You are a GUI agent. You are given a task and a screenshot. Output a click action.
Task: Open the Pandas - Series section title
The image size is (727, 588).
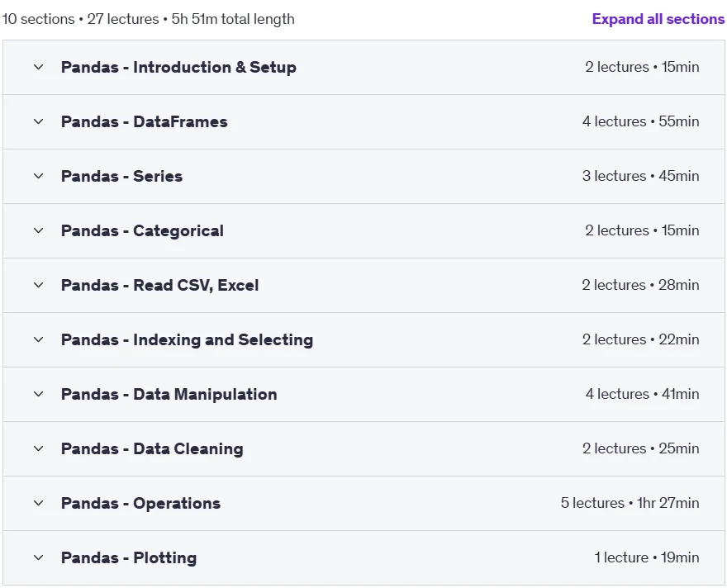point(121,176)
